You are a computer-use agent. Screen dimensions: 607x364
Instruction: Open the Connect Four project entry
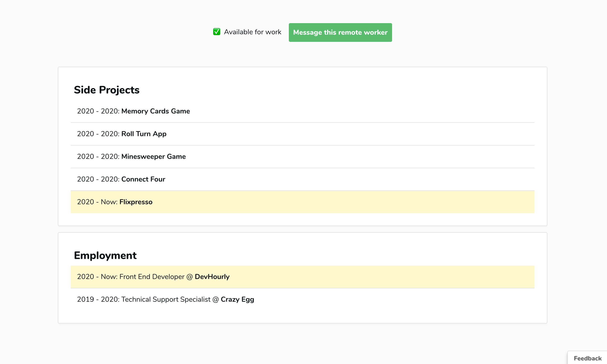pos(302,179)
